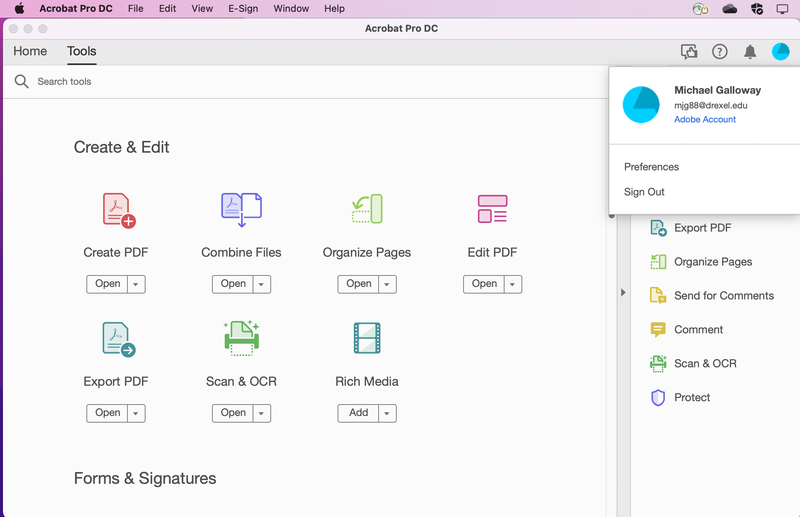The image size is (800, 517).
Task: Open the share feedback icon in the top bar
Action: [689, 51]
